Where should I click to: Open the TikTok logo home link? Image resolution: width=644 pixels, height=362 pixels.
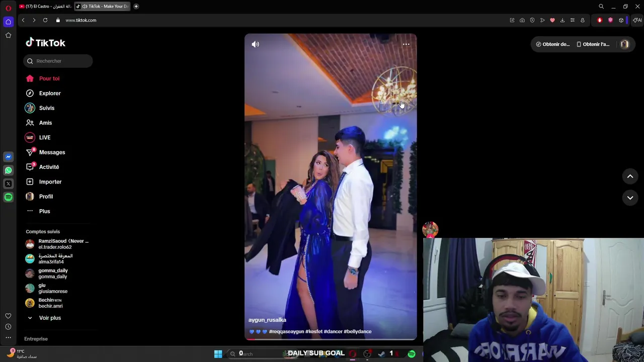pyautogui.click(x=45, y=43)
